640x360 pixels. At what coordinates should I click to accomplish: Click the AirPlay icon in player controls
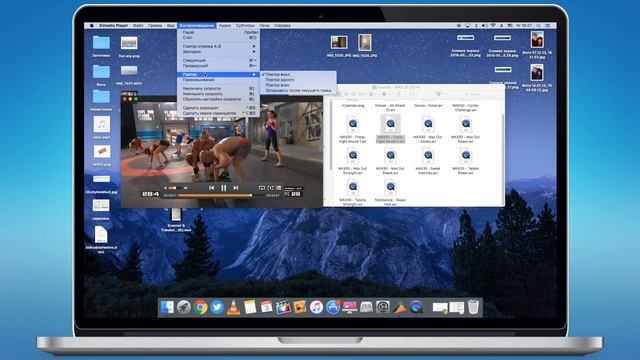(262, 188)
